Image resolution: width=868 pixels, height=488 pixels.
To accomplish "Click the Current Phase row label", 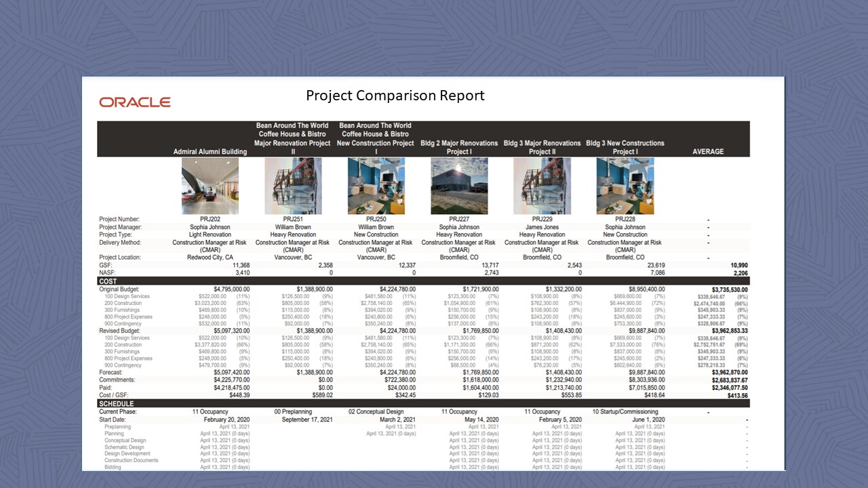I will [118, 412].
